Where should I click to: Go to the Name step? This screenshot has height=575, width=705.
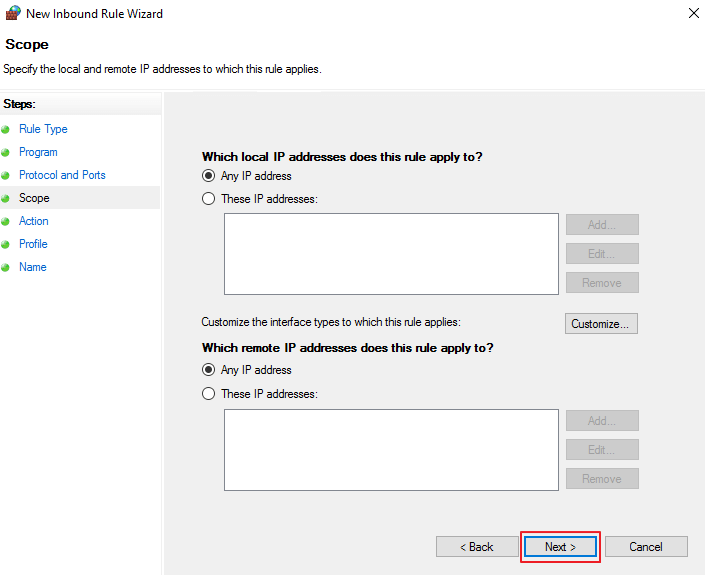(x=33, y=267)
